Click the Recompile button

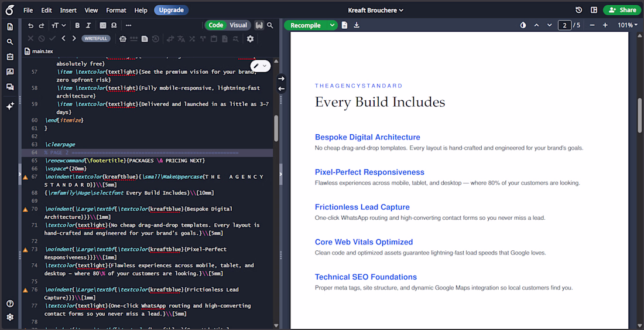306,25
